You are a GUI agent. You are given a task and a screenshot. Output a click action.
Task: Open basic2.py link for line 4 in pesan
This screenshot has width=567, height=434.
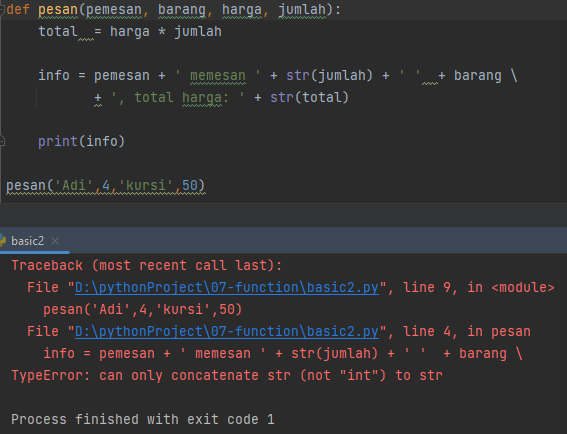227,332
